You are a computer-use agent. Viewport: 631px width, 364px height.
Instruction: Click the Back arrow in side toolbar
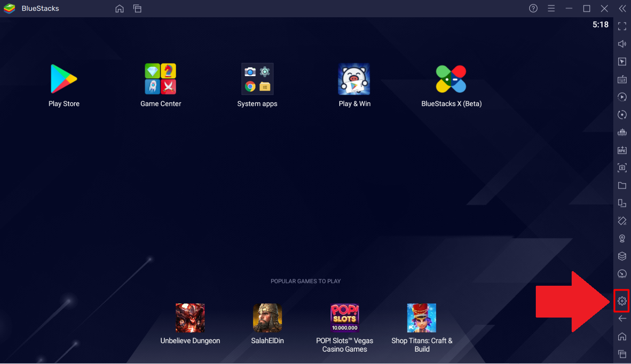pyautogui.click(x=622, y=318)
